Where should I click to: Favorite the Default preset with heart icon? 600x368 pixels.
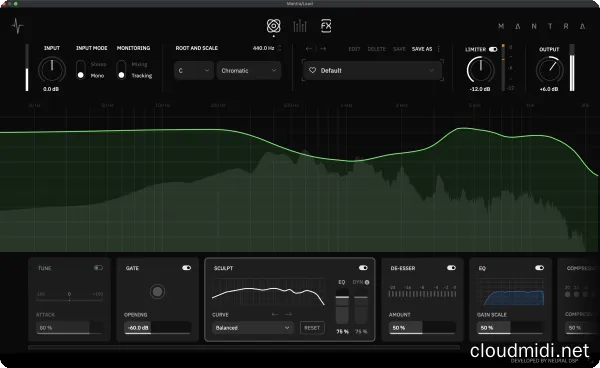pos(312,70)
